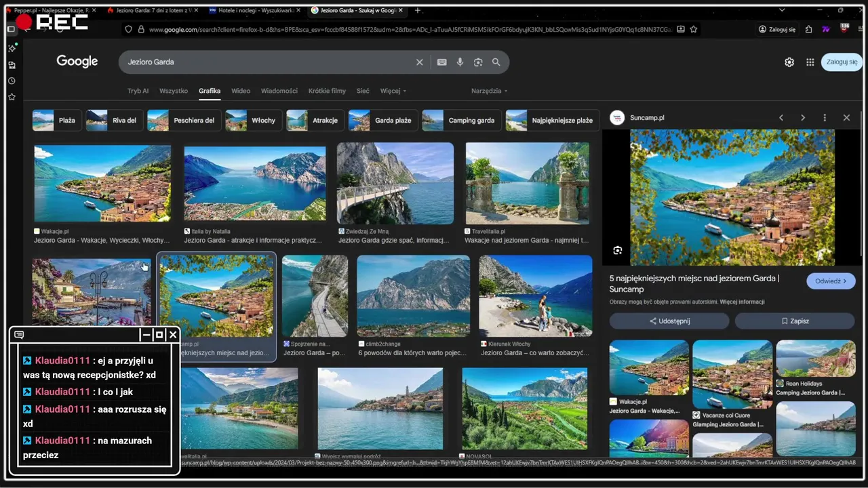The height and width of the screenshot is (488, 868).
Task: Open the Zwiedzaj Ze Mną image result
Action: click(x=395, y=183)
